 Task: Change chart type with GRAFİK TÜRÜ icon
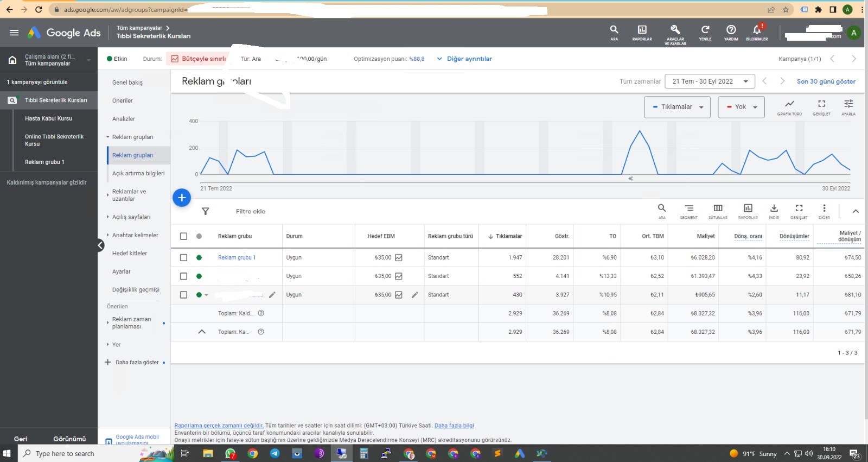tap(789, 107)
